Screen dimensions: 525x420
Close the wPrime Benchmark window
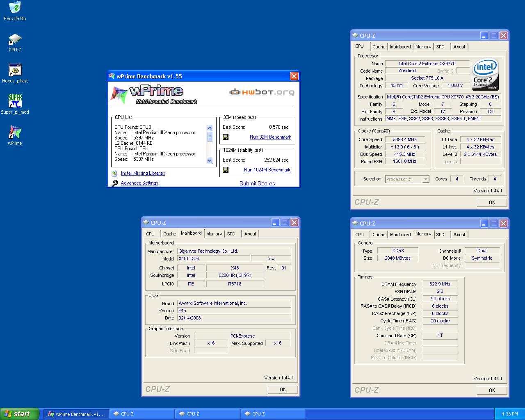(294, 76)
